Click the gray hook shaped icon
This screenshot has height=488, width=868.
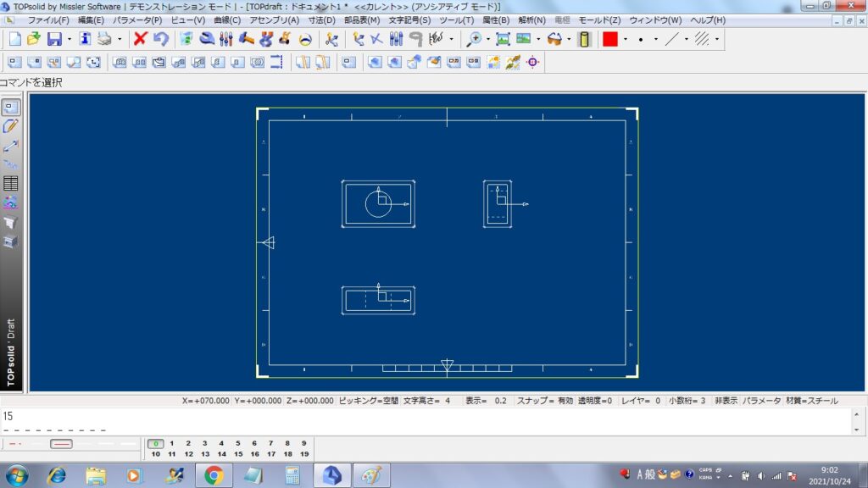click(415, 39)
